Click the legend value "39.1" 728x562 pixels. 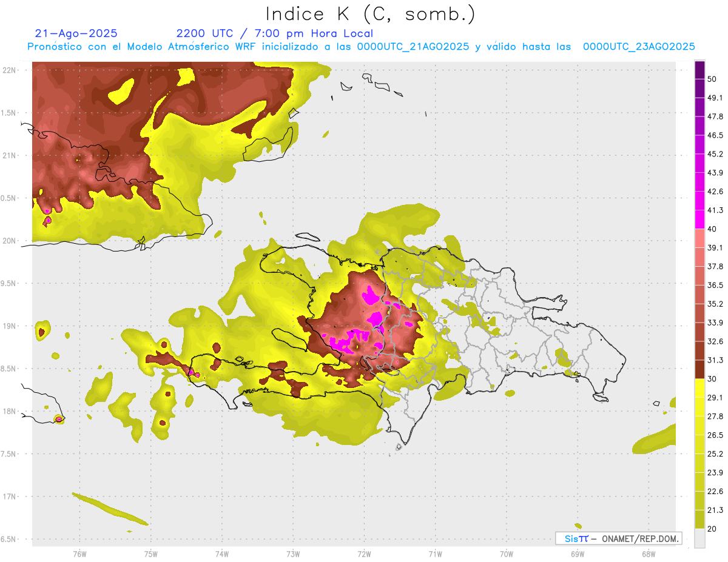coord(715,247)
